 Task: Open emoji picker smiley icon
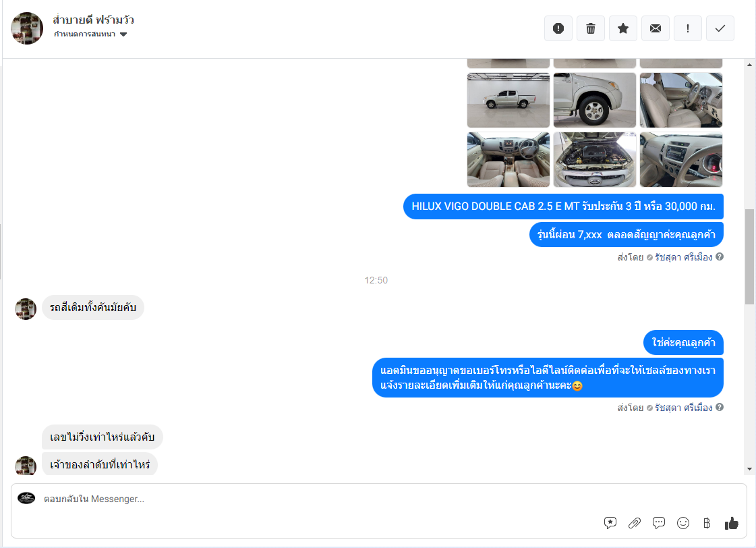pos(683,523)
